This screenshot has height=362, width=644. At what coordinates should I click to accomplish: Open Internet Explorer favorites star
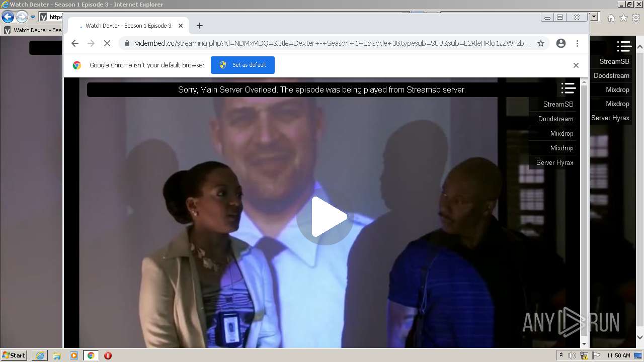[623, 18]
